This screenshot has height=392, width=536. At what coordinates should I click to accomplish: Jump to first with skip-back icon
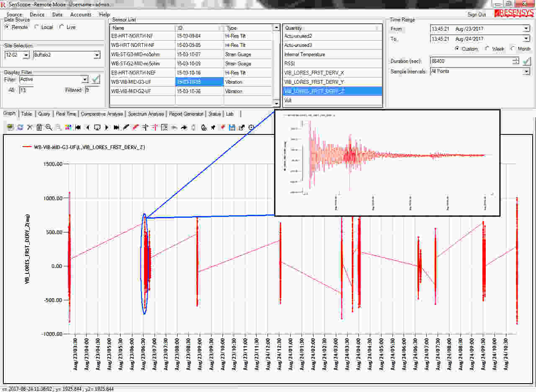coord(78,127)
